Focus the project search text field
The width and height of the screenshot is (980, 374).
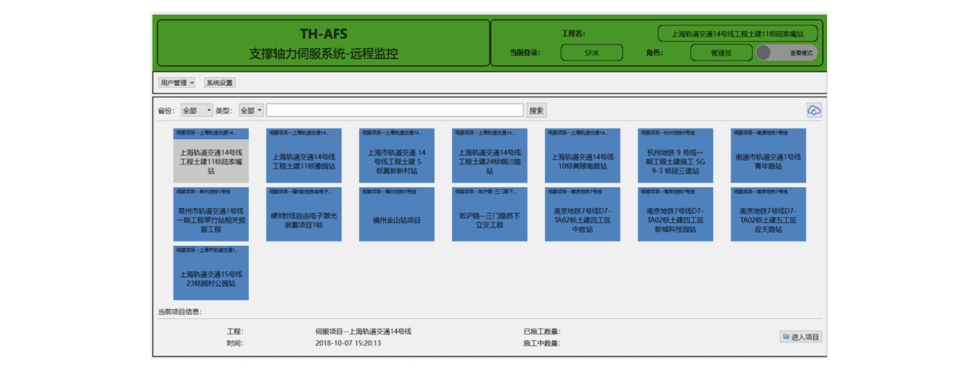click(394, 110)
